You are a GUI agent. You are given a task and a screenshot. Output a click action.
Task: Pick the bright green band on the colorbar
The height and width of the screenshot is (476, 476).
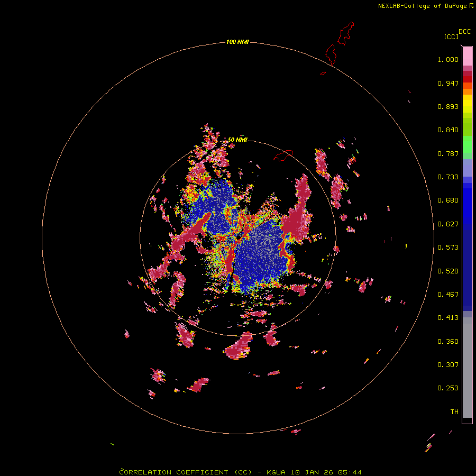(467, 144)
